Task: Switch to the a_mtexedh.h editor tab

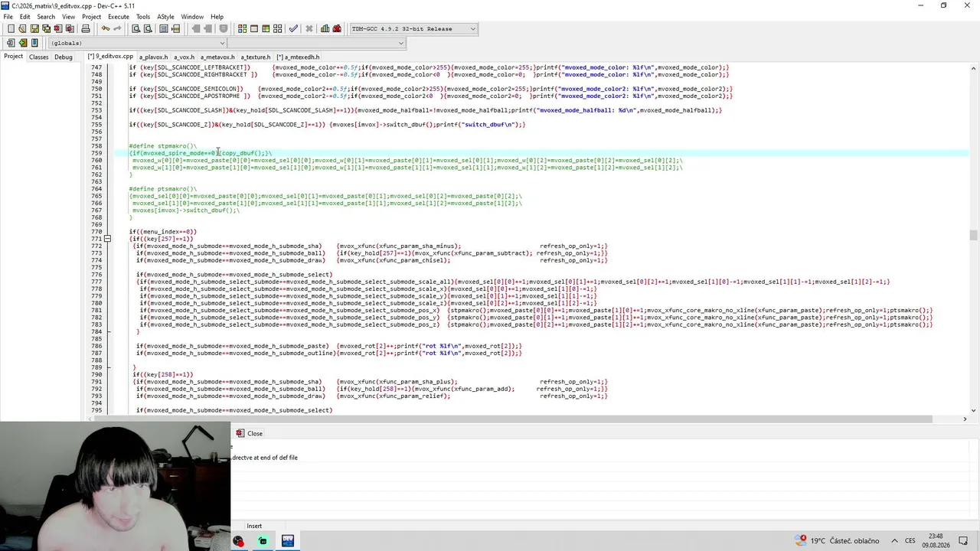Action: [298, 57]
